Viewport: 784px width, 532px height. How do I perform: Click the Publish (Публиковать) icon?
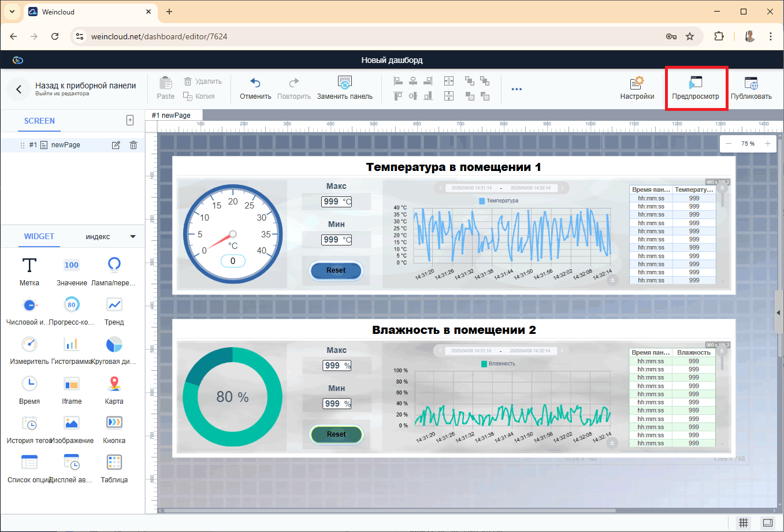click(x=750, y=84)
